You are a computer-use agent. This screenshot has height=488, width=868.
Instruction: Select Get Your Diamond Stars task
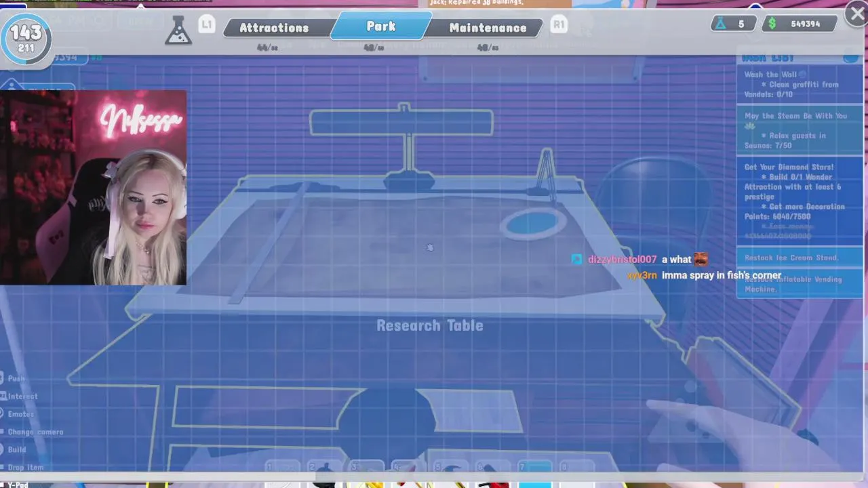pyautogui.click(x=800, y=201)
